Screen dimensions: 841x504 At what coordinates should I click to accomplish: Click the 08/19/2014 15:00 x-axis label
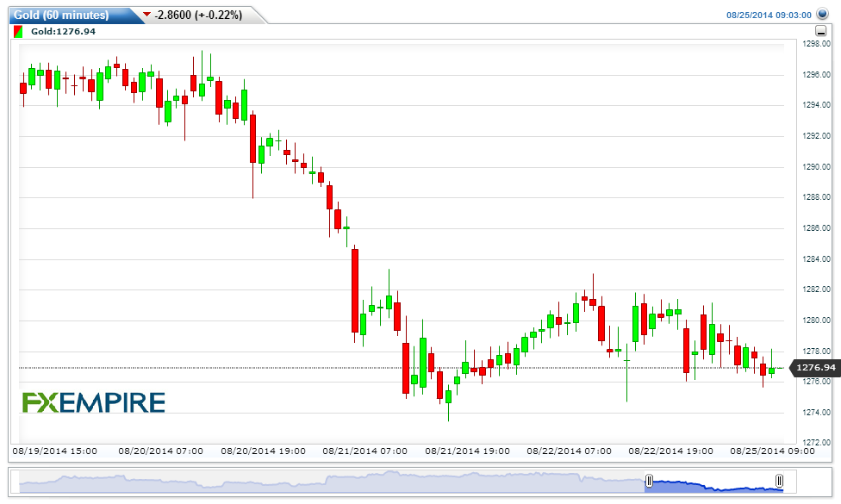[x=54, y=451]
